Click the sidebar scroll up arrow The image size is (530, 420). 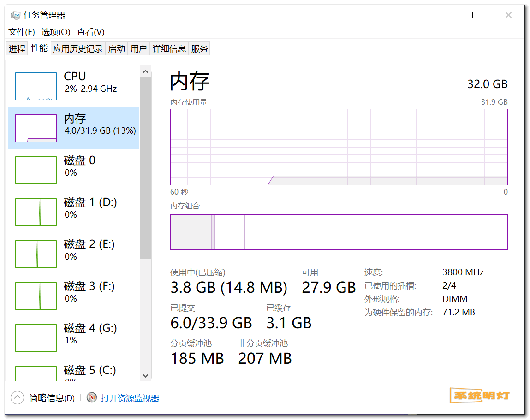point(145,71)
